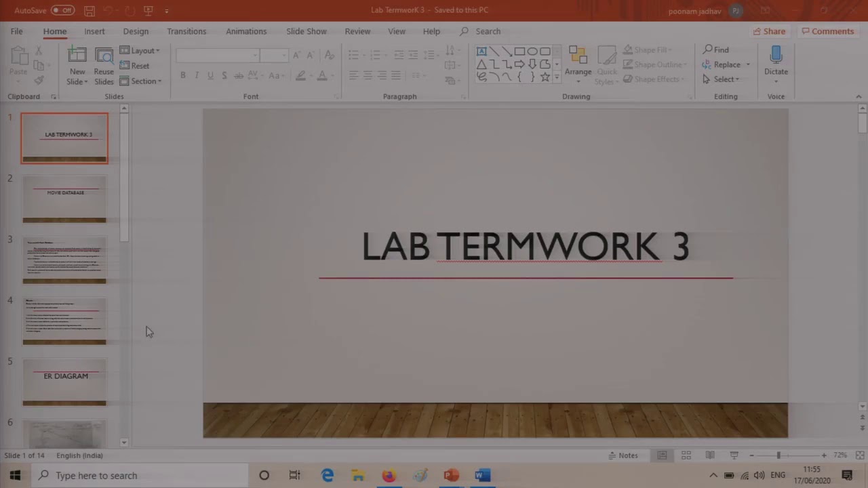Apply the font color button
Viewport: 868px width, 488px height.
tap(322, 75)
